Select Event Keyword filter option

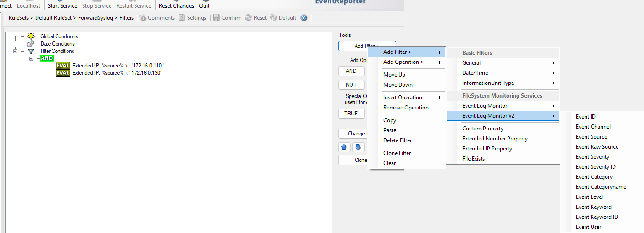pyautogui.click(x=602, y=207)
